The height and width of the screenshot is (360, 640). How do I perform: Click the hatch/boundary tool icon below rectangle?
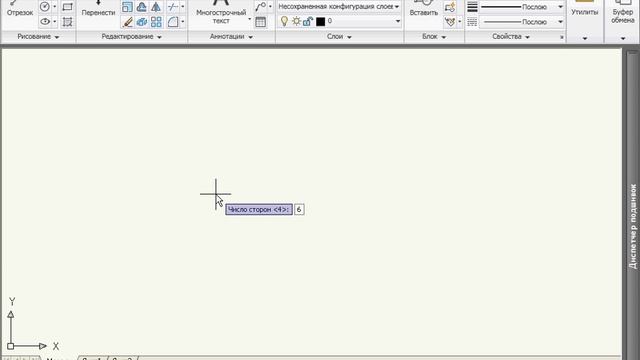(x=67, y=22)
